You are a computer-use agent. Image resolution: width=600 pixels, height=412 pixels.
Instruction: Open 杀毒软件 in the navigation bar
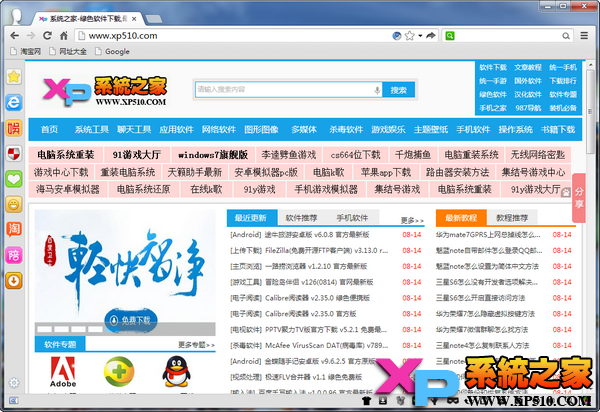click(346, 130)
